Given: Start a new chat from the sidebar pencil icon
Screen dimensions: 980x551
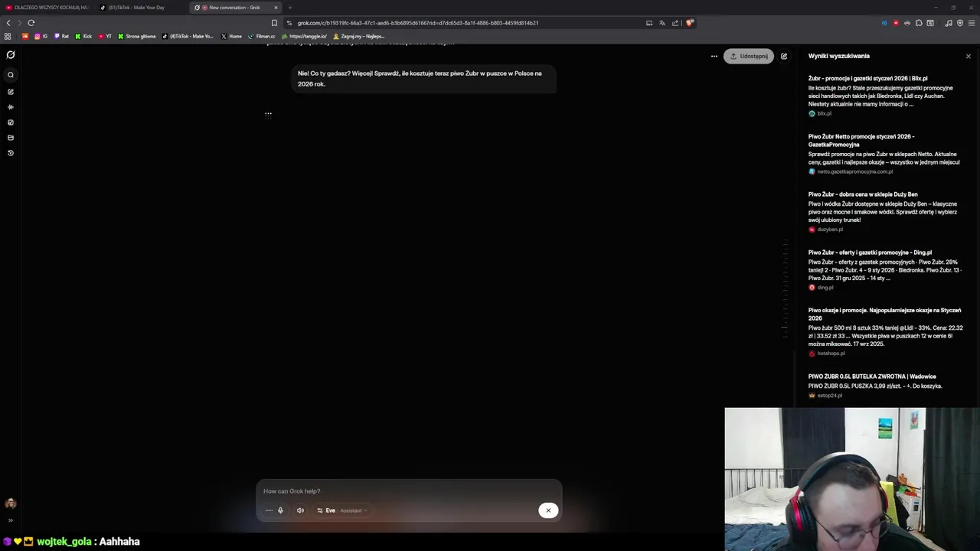Looking at the screenshot, I should coord(11,92).
